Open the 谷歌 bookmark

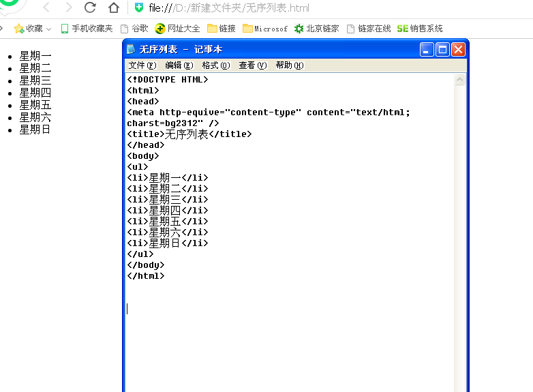(x=134, y=29)
